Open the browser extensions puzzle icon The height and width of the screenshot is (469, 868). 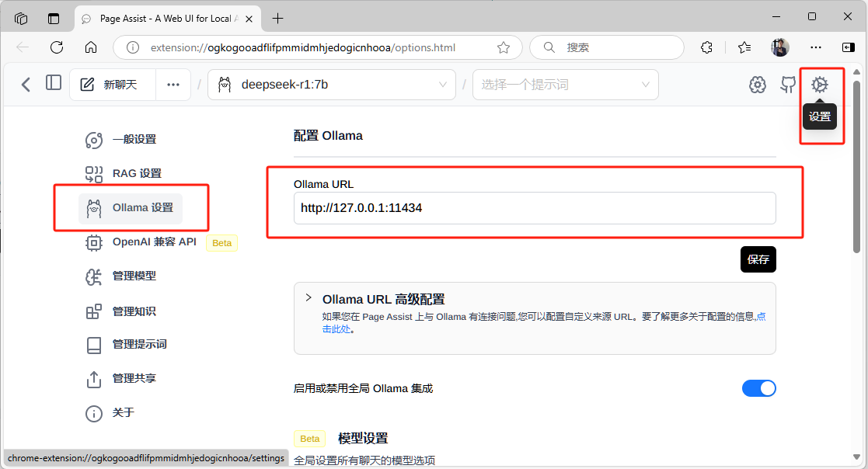click(x=707, y=47)
